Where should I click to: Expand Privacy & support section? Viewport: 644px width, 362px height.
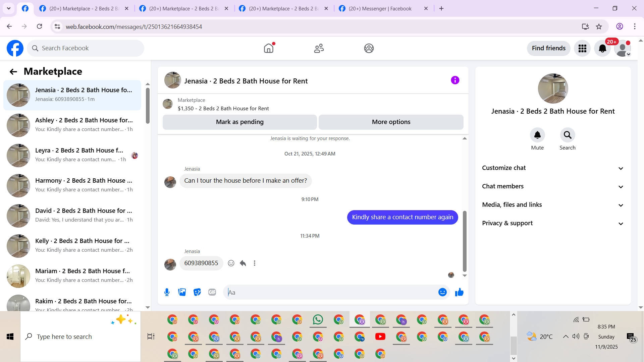point(553,223)
